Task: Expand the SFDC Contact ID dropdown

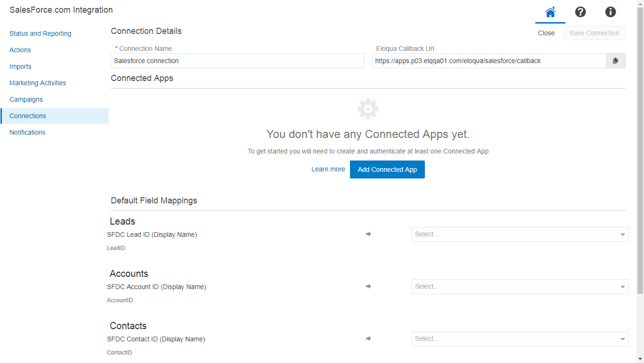Action: pyautogui.click(x=520, y=339)
